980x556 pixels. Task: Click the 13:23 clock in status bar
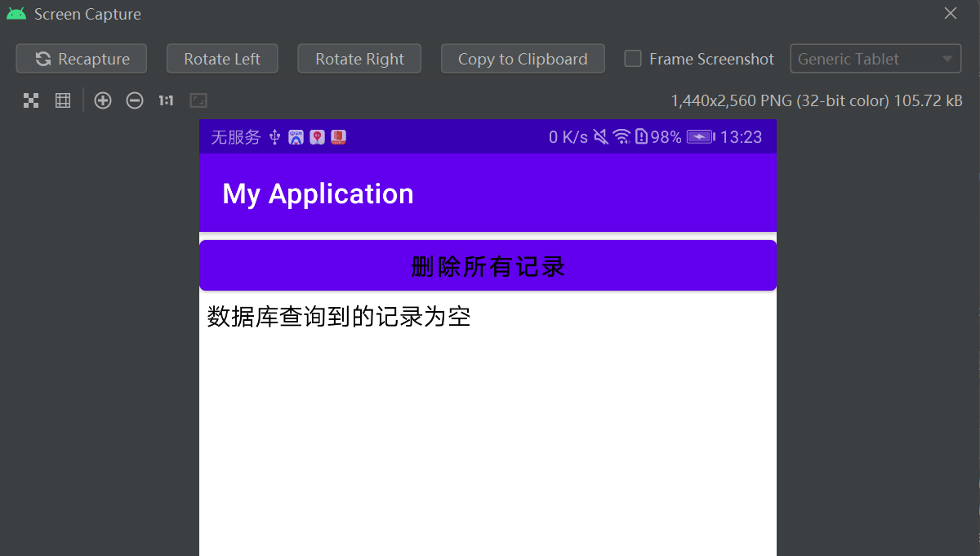pos(741,137)
